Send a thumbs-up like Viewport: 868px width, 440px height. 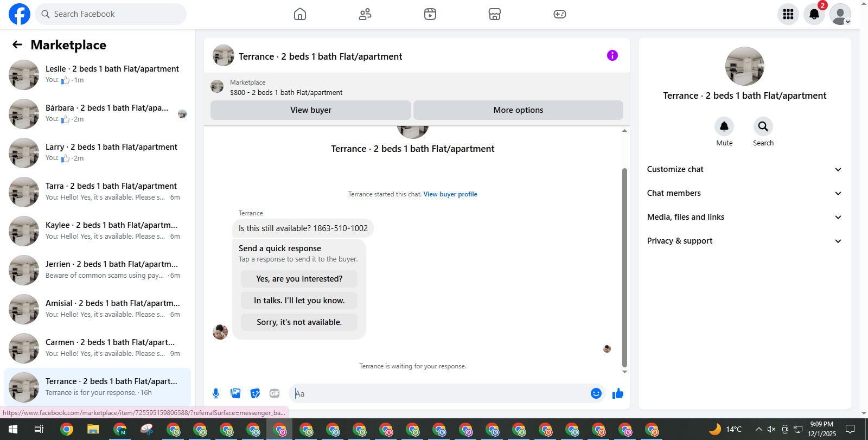618,393
